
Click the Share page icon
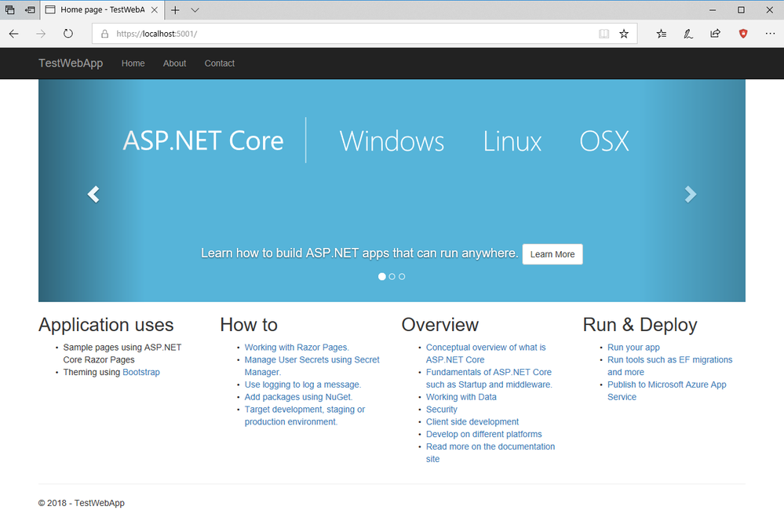click(716, 34)
